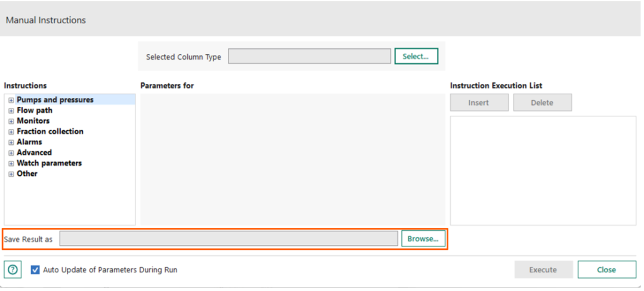Click inside the Instruction Execution List box

[x=543, y=170]
